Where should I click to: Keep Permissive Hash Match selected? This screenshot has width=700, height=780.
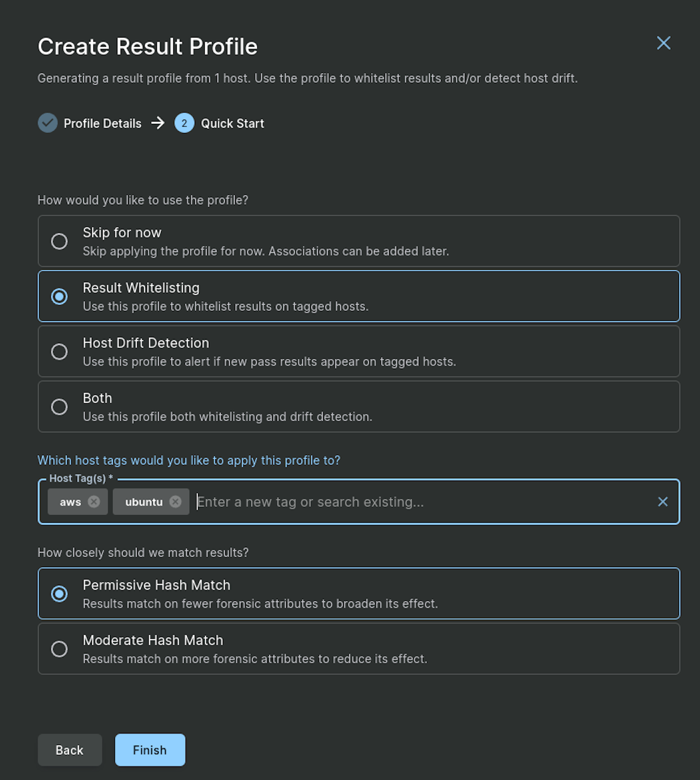click(59, 593)
